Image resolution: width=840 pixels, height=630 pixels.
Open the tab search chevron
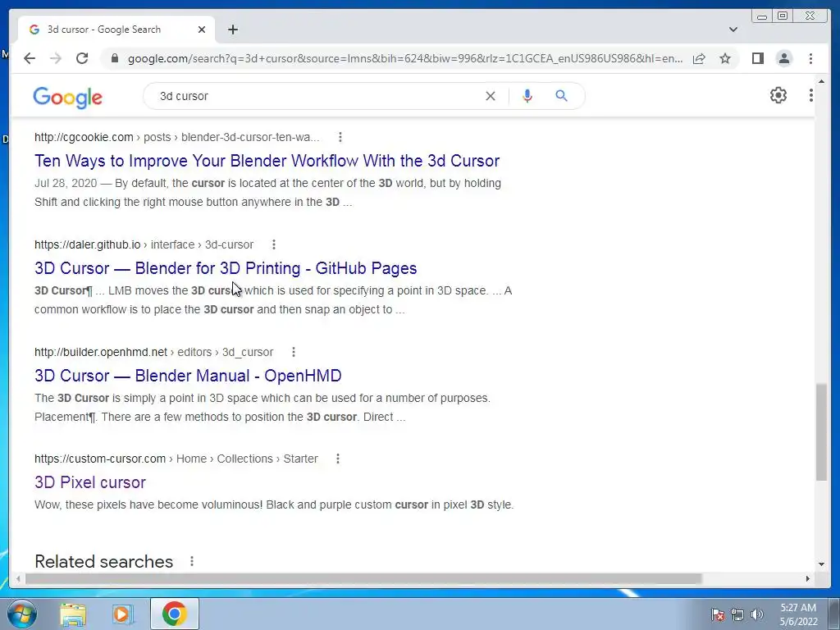point(733,30)
